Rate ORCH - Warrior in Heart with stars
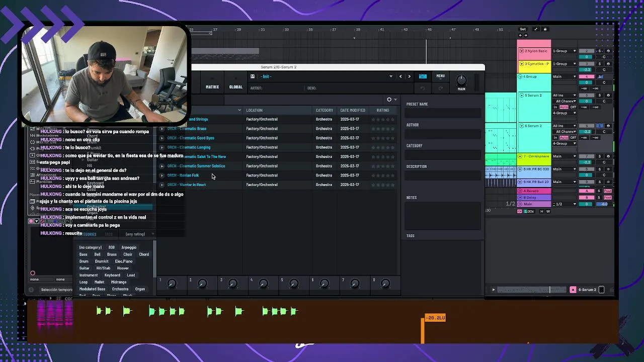This screenshot has height=362, width=644. click(382, 185)
